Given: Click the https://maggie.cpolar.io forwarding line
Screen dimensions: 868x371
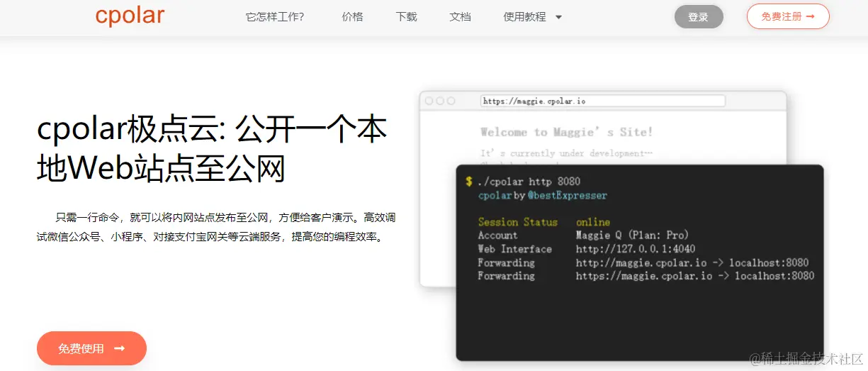Looking at the screenshot, I should 646,276.
